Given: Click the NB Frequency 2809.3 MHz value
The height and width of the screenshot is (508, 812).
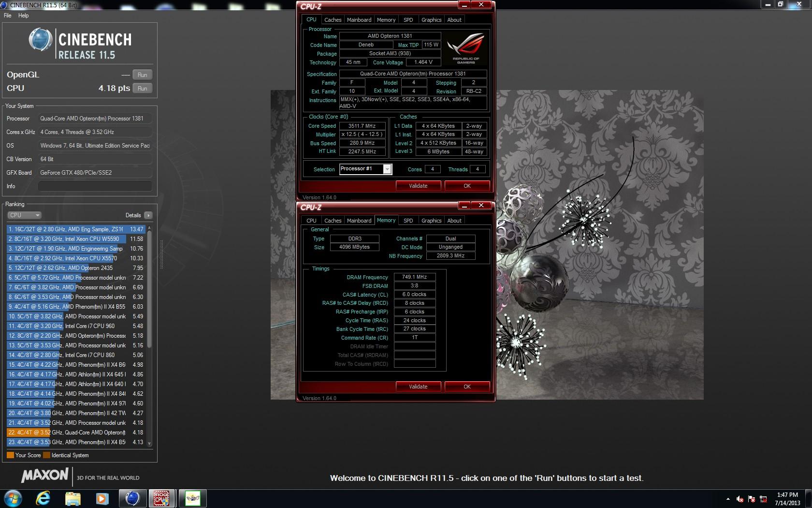Looking at the screenshot, I should point(450,256).
